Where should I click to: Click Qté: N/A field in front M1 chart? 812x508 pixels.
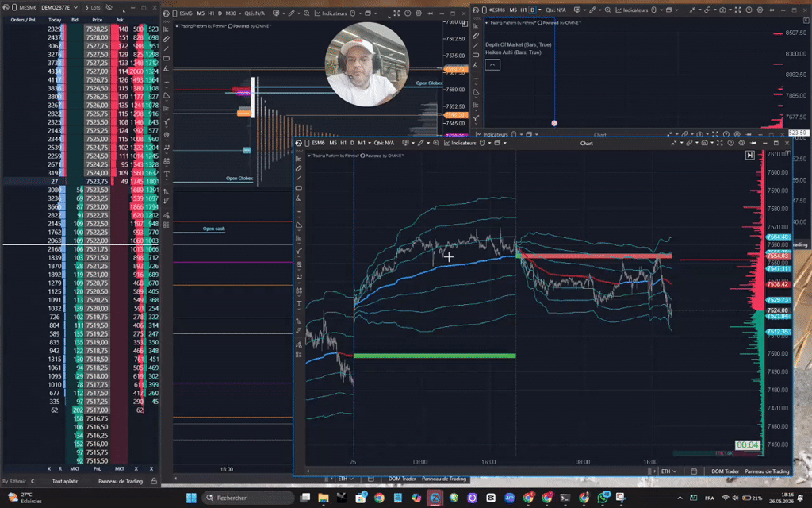(x=385, y=143)
